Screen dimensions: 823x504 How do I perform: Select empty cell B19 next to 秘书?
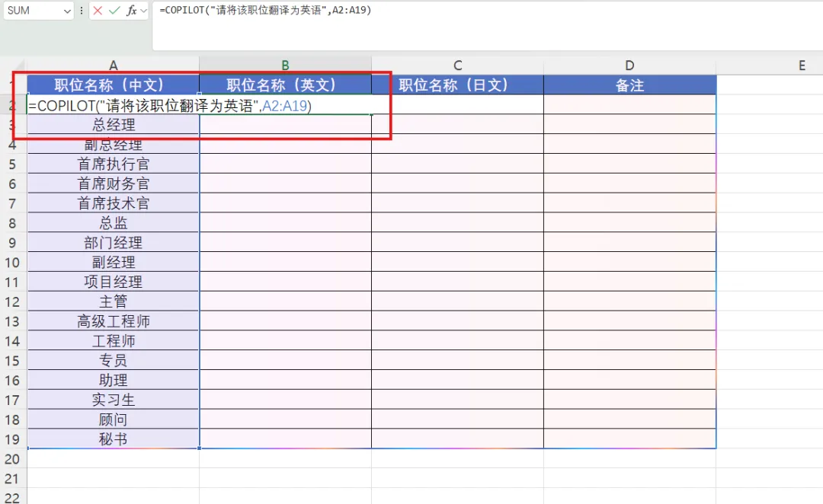(x=285, y=439)
